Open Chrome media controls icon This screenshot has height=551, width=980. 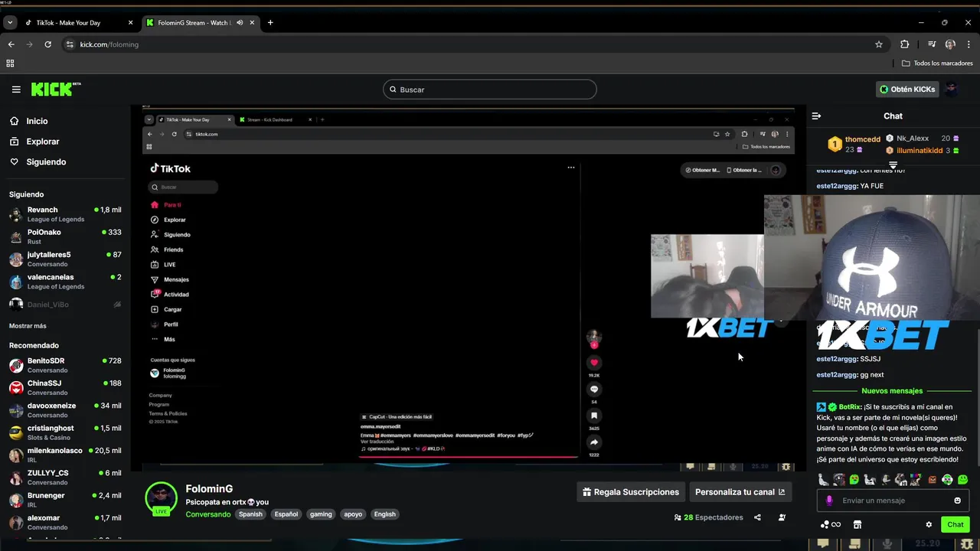[932, 44]
